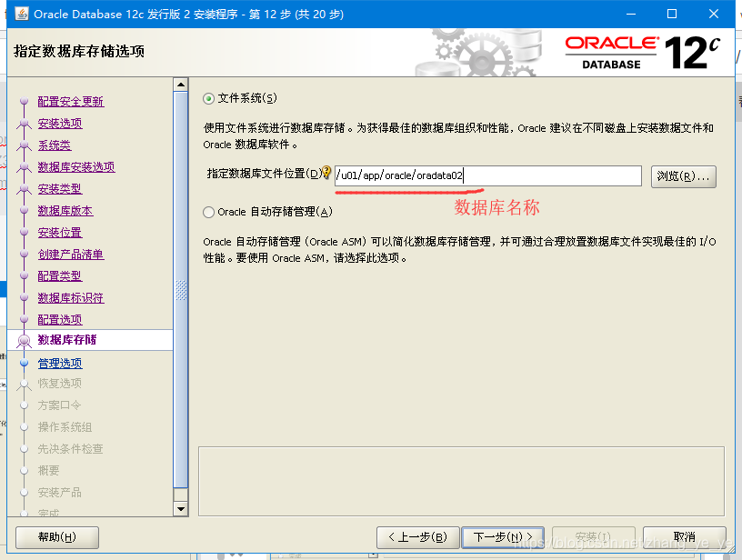Open the 配置选项 step link
Viewport: 742px width, 560px height.
coord(60,319)
